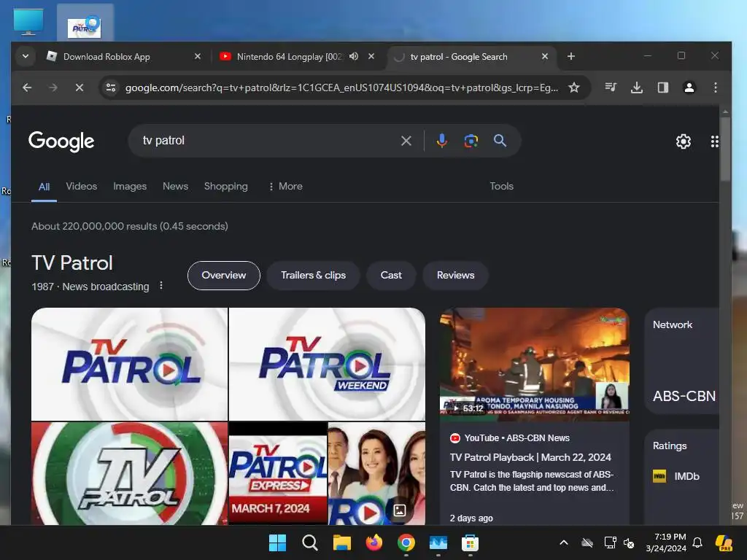Select the Reviews chip

tap(455, 275)
